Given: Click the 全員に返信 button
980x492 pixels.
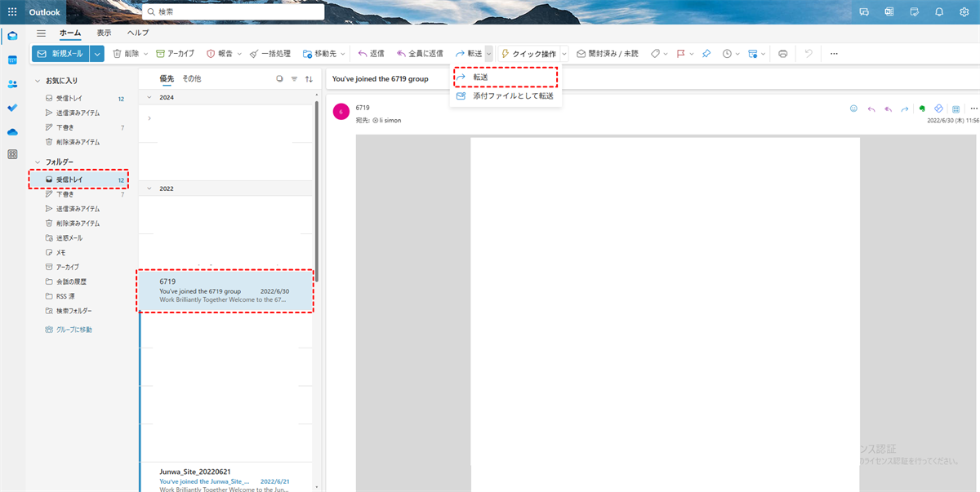Looking at the screenshot, I should (x=419, y=53).
